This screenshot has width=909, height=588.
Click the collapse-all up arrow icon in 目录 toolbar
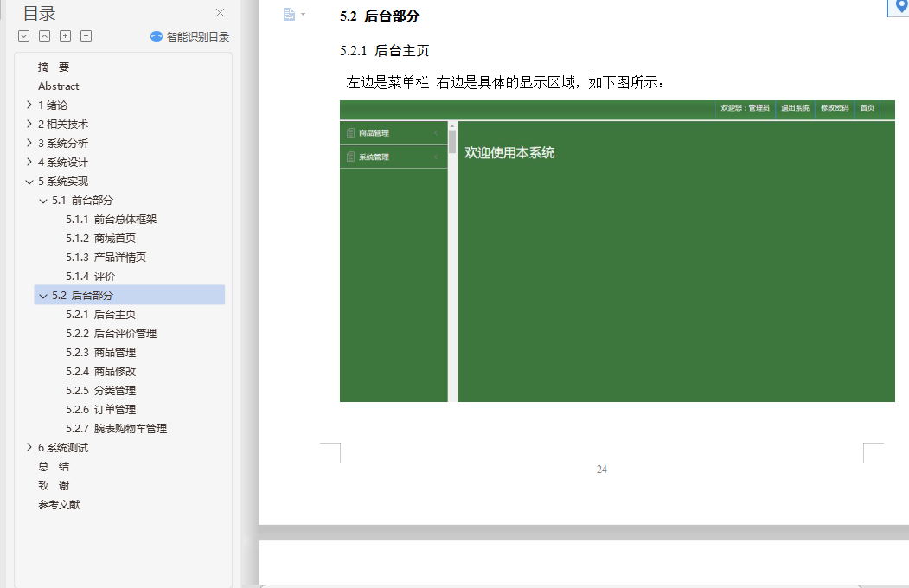(x=45, y=36)
